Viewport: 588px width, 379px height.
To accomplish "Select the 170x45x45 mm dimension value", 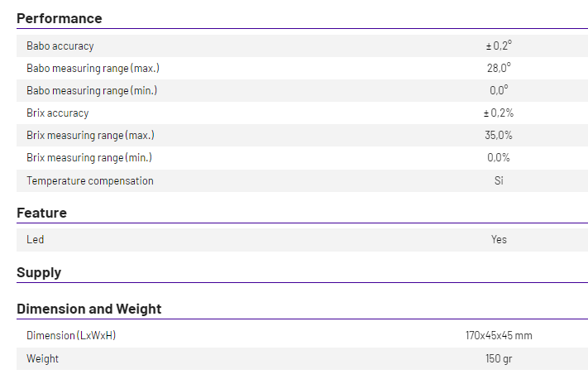I will point(499,336).
